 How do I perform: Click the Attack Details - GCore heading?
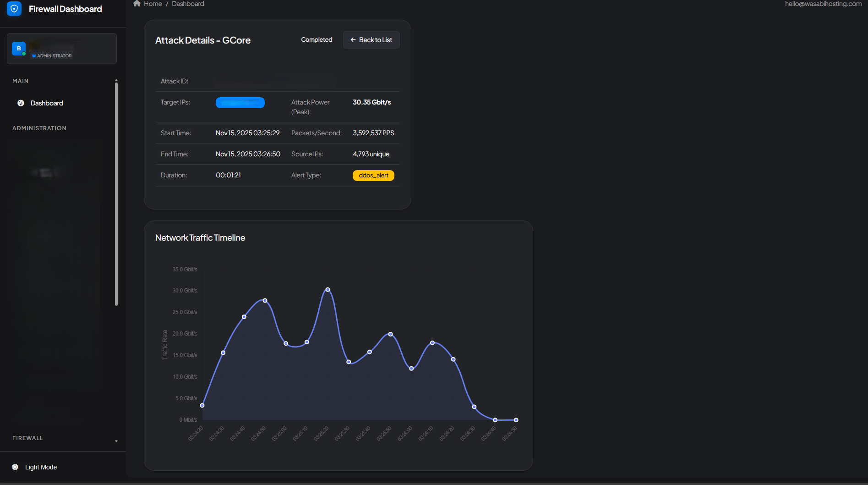[203, 40]
